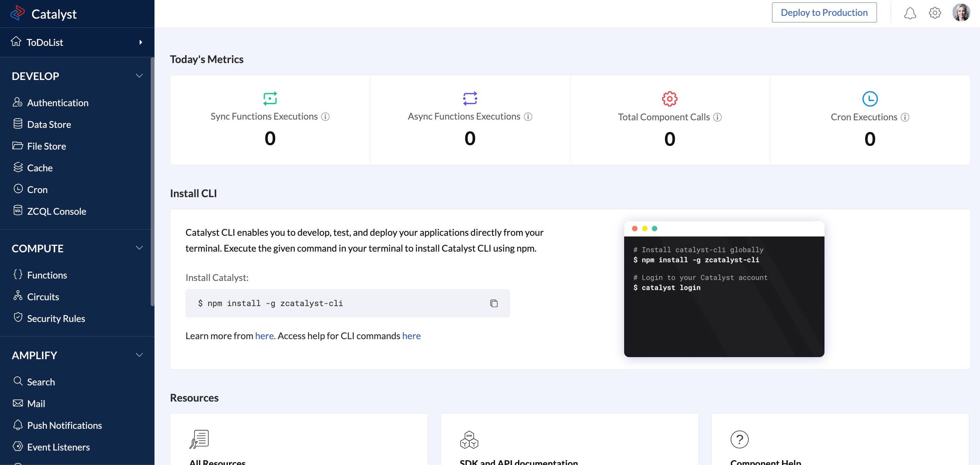Open the profile avatar
980x465 pixels.
(962, 12)
